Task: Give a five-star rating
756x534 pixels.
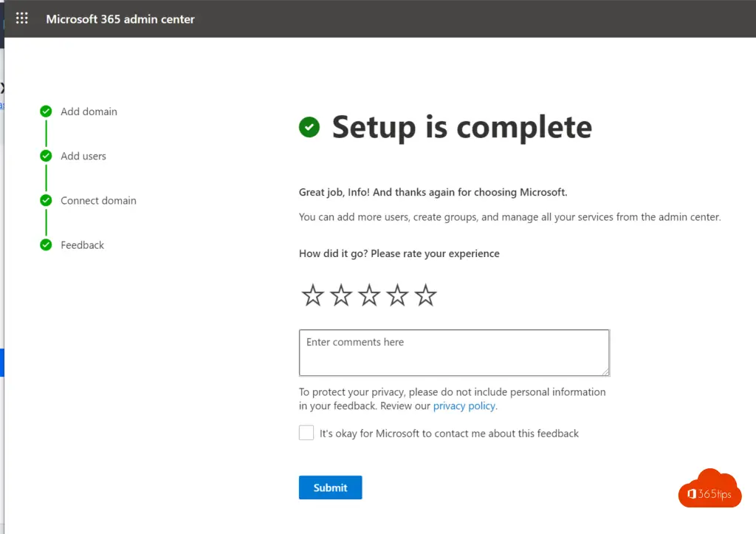Action: pos(425,296)
